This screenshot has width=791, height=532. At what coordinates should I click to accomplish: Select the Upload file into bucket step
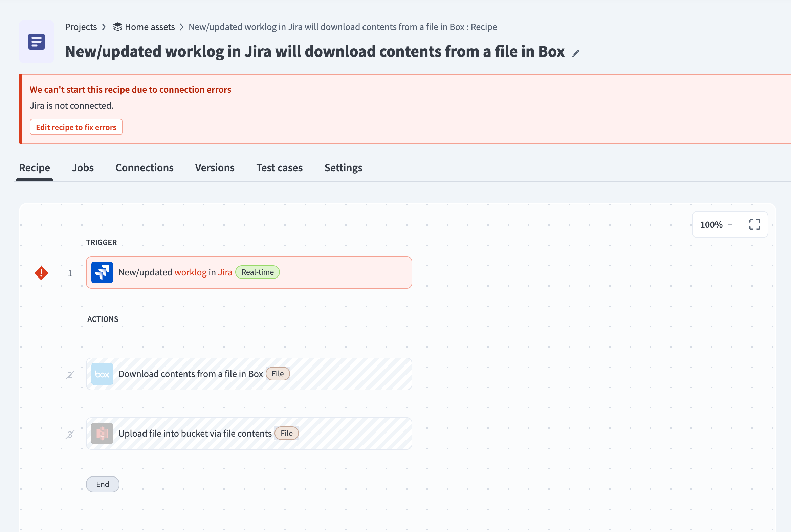coord(249,433)
